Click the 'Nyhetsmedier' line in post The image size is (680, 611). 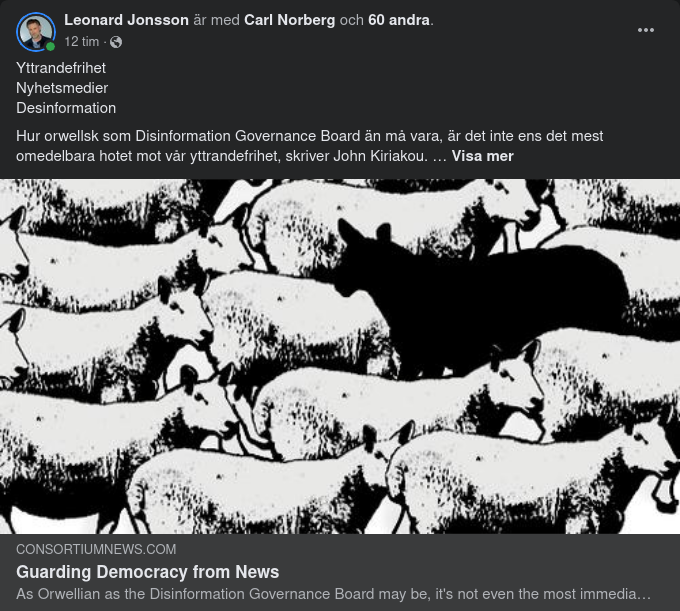click(x=62, y=88)
